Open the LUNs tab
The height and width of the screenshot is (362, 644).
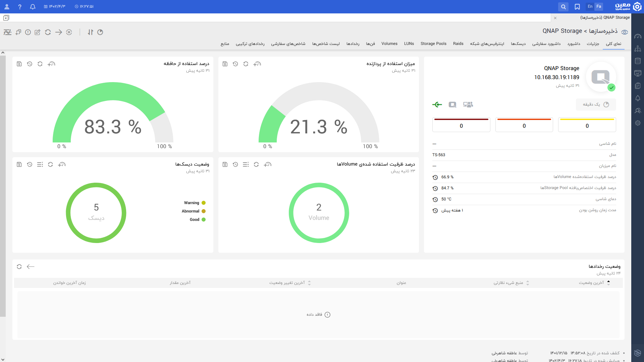(x=409, y=44)
